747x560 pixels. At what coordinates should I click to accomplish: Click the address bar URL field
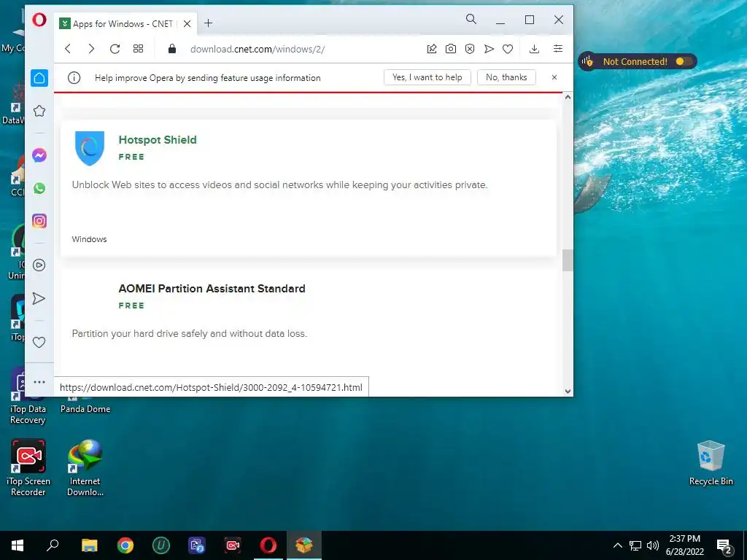pyautogui.click(x=258, y=49)
